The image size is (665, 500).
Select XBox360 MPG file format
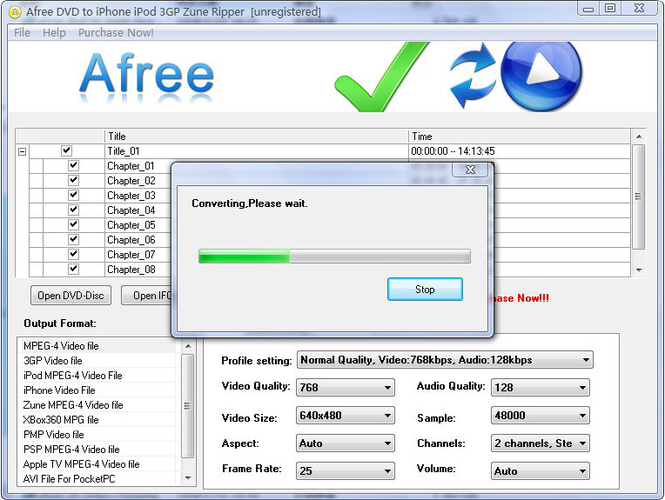[97, 420]
